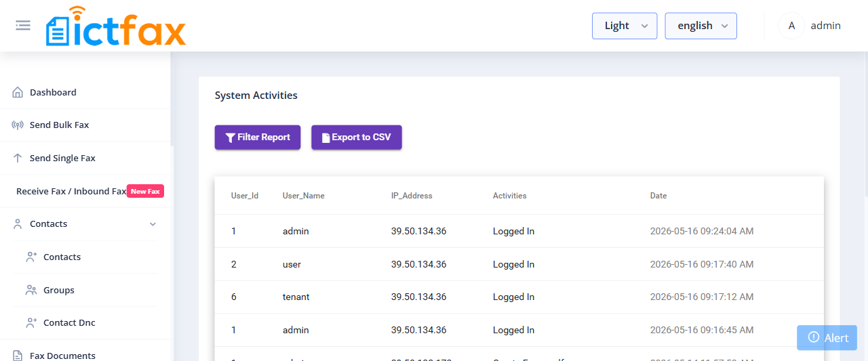868x361 pixels.
Task: Click the New Fax badge
Action: pyautogui.click(x=145, y=192)
